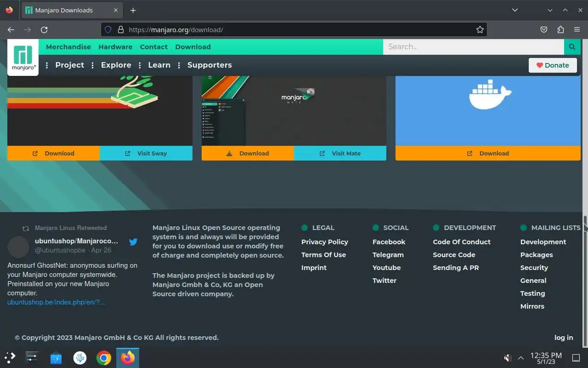Screen dimensions: 588x368
Task: Click the green search magnifier button
Action: pos(572,46)
